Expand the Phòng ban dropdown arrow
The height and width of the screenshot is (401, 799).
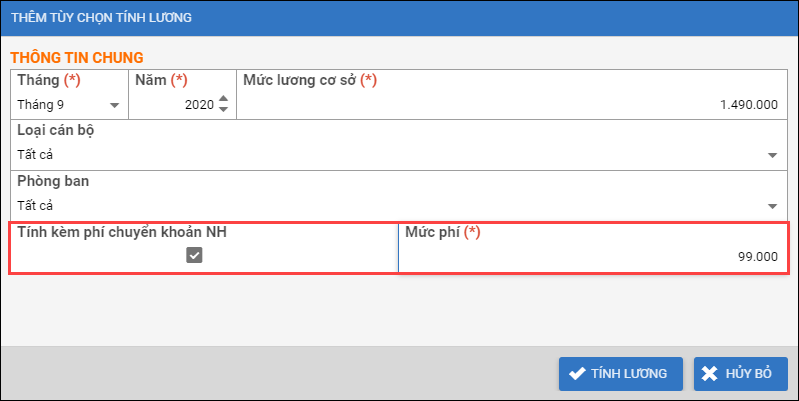[x=772, y=206]
